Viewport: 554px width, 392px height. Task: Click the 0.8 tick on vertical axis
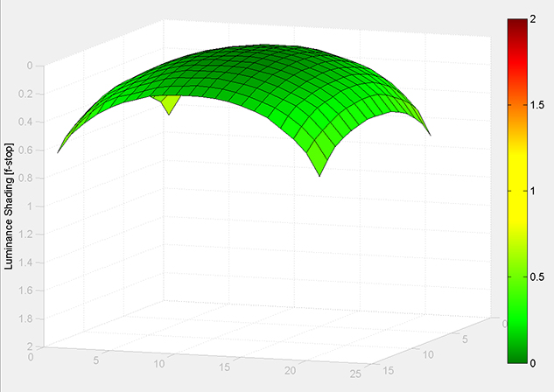point(25,178)
